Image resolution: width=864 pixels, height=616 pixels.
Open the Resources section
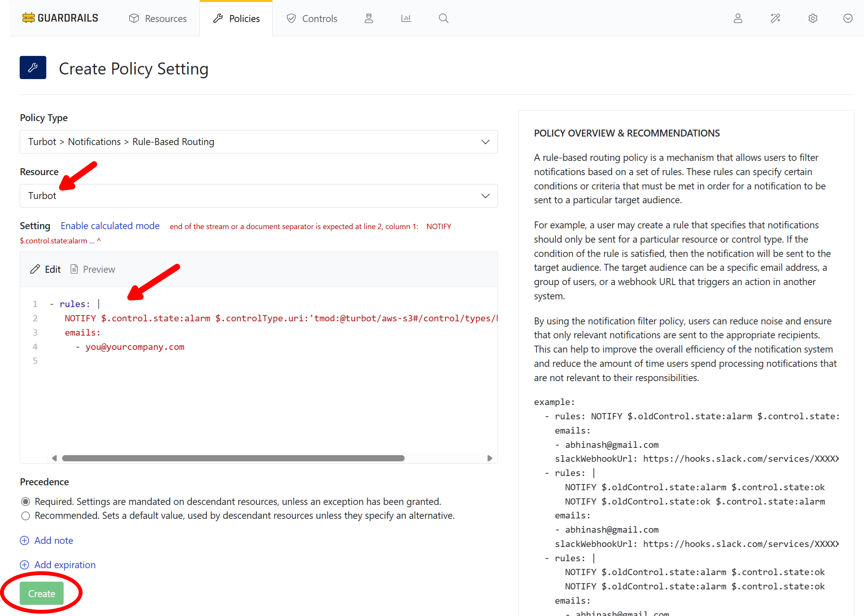158,18
